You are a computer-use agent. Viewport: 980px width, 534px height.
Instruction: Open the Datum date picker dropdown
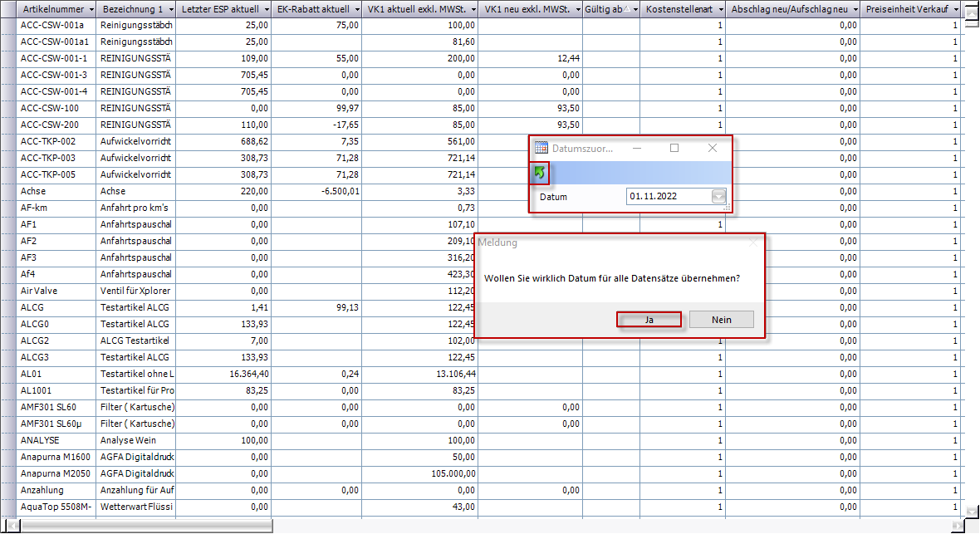point(718,197)
